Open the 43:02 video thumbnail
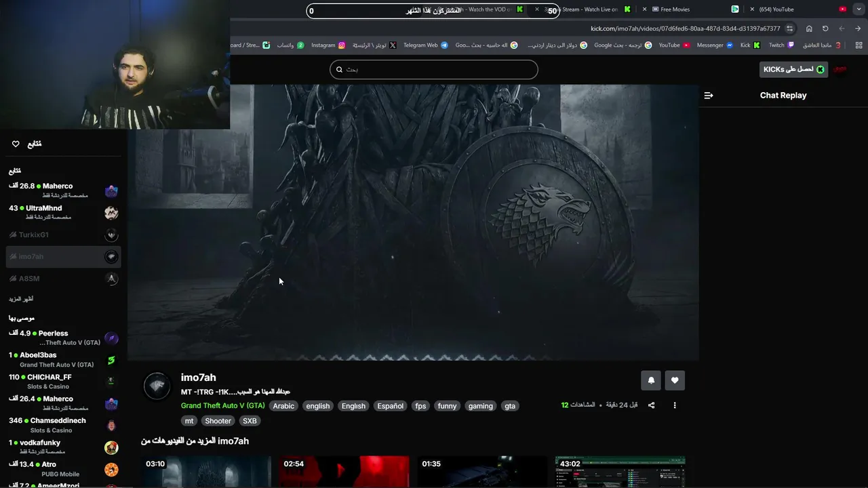The width and height of the screenshot is (868, 488). (x=620, y=472)
